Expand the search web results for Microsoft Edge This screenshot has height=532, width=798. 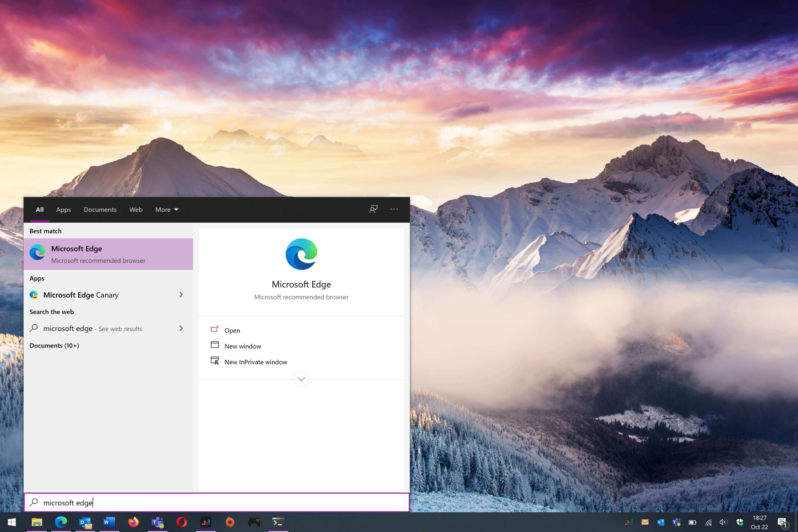182,328
